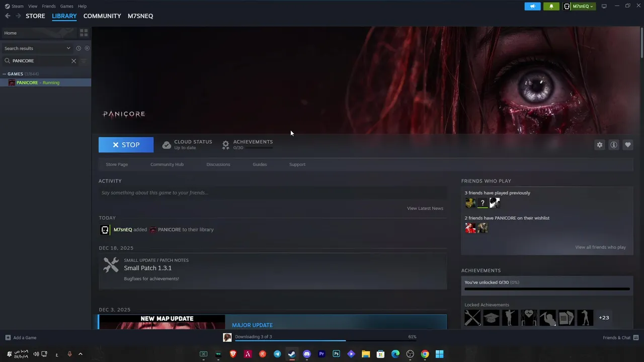This screenshot has height=362, width=644.
Task: Open the question mark friend avatar
Action: 482,203
